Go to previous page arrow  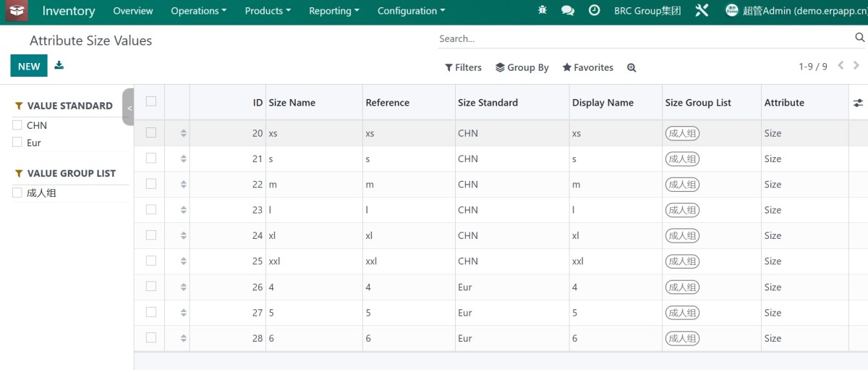click(x=841, y=66)
